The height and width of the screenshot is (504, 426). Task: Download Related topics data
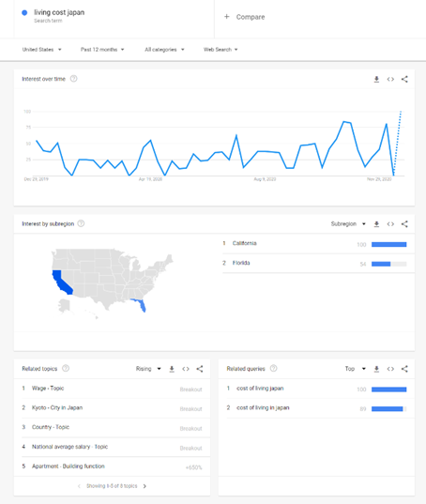pyautogui.click(x=172, y=369)
